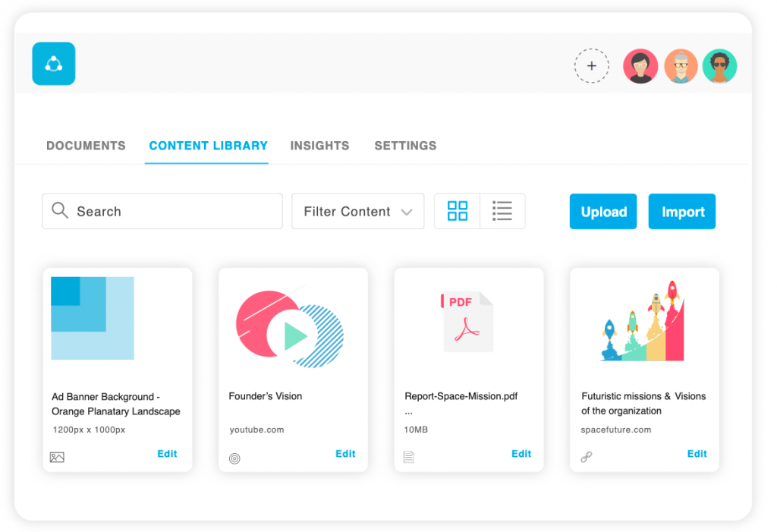Edit the Founder's Vision item

[345, 454]
